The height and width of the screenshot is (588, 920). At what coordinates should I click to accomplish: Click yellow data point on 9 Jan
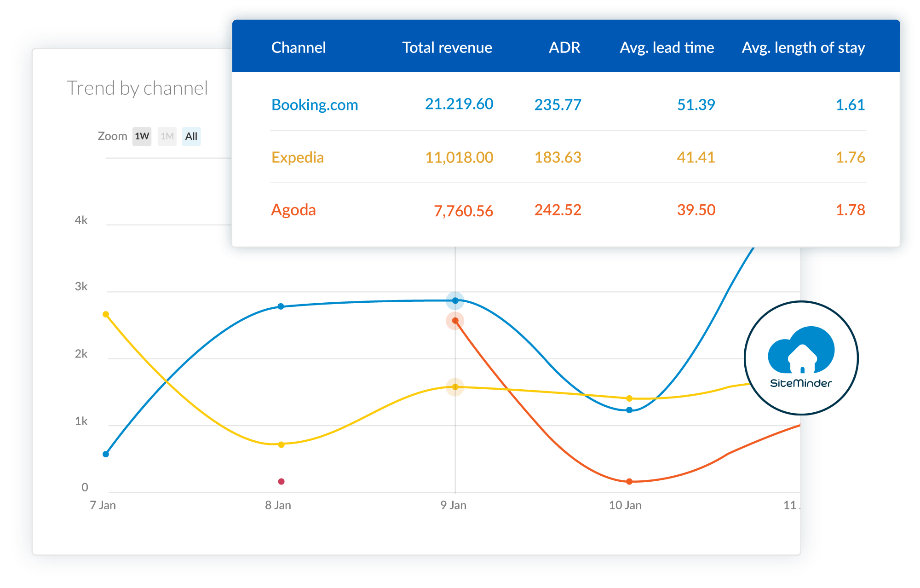(x=455, y=387)
